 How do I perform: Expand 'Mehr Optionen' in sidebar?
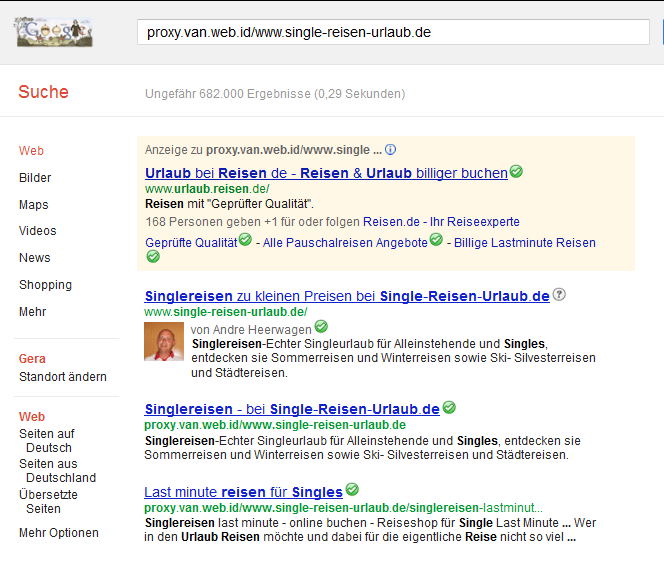coord(59,533)
